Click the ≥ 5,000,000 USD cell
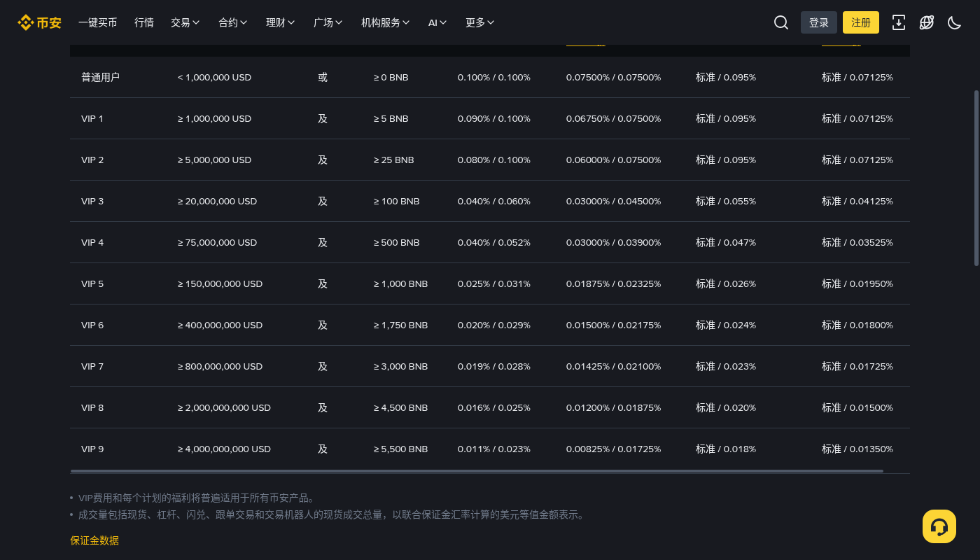The image size is (980, 560). point(214,160)
